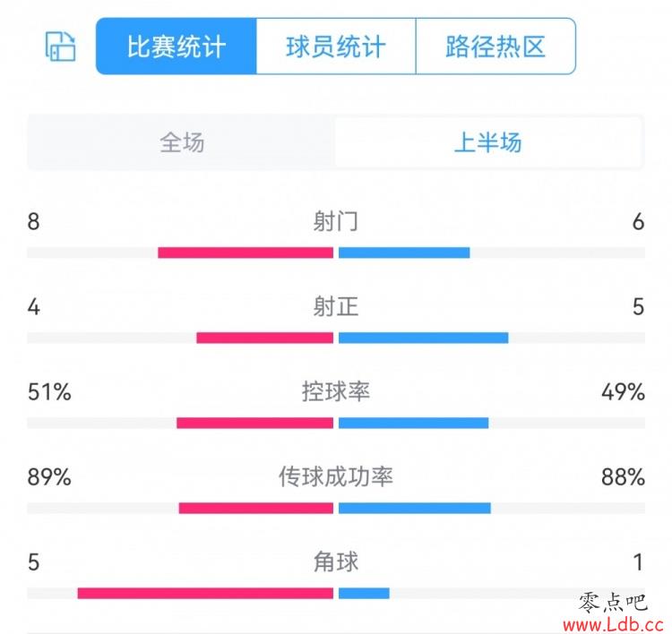Click the blue 射正 bar
The width and height of the screenshot is (672, 634).
tap(424, 338)
